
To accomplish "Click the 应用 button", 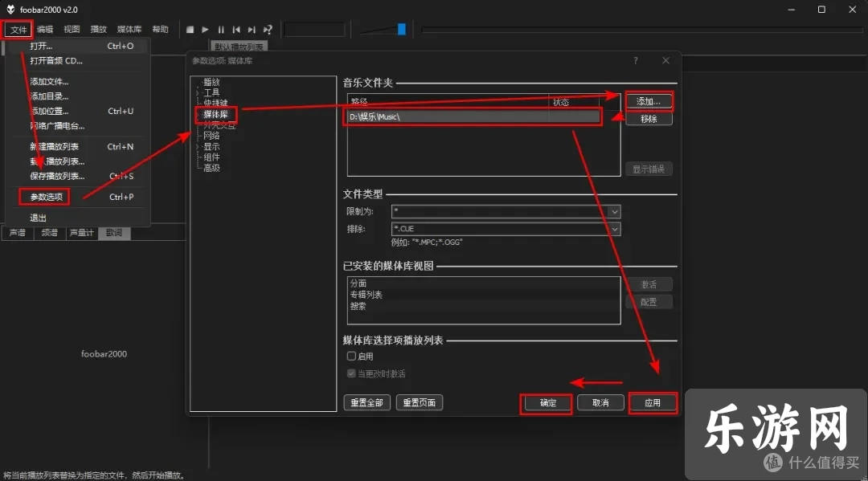I will (653, 402).
